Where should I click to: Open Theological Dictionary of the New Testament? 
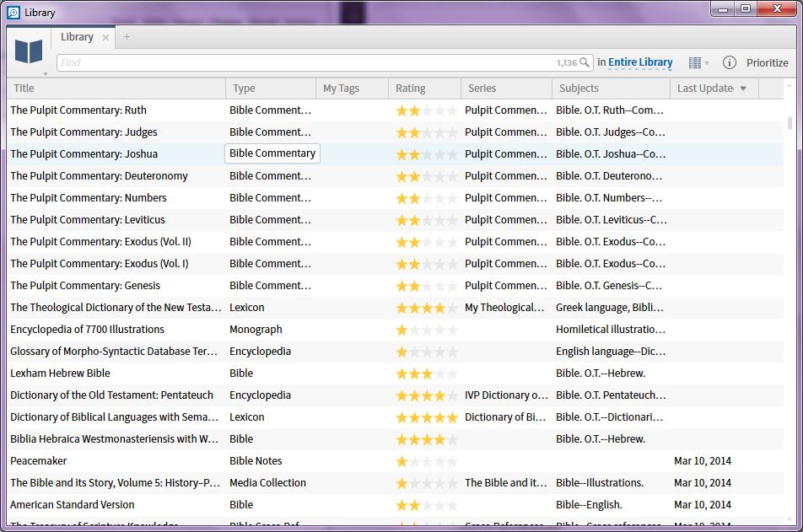point(116,308)
